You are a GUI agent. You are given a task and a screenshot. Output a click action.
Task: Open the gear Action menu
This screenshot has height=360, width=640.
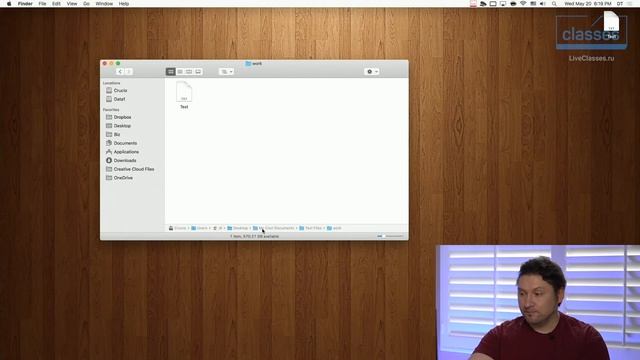(372, 71)
